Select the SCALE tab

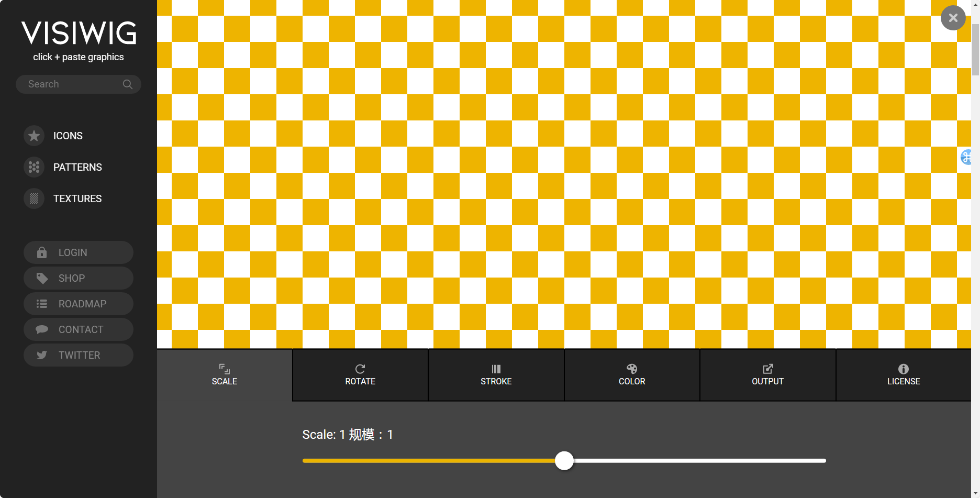225,375
